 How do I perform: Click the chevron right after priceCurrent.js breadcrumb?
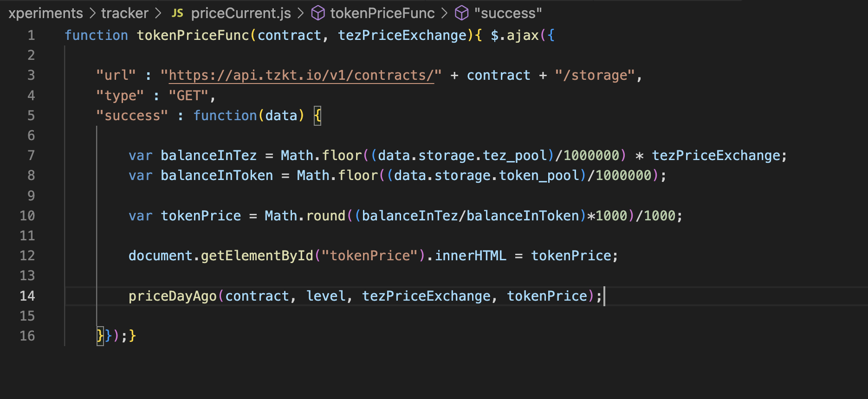pos(301,13)
